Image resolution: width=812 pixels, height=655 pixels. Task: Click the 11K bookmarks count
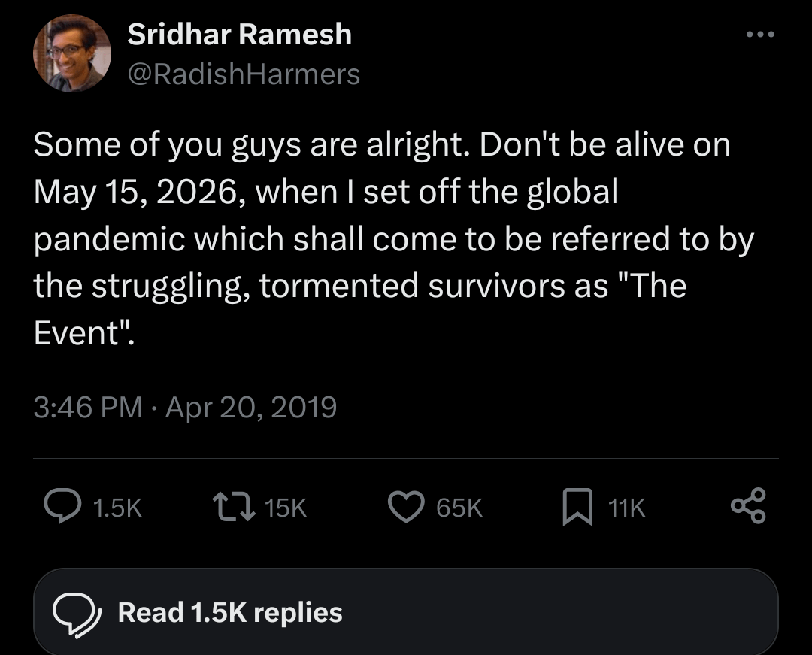pyautogui.click(x=626, y=508)
